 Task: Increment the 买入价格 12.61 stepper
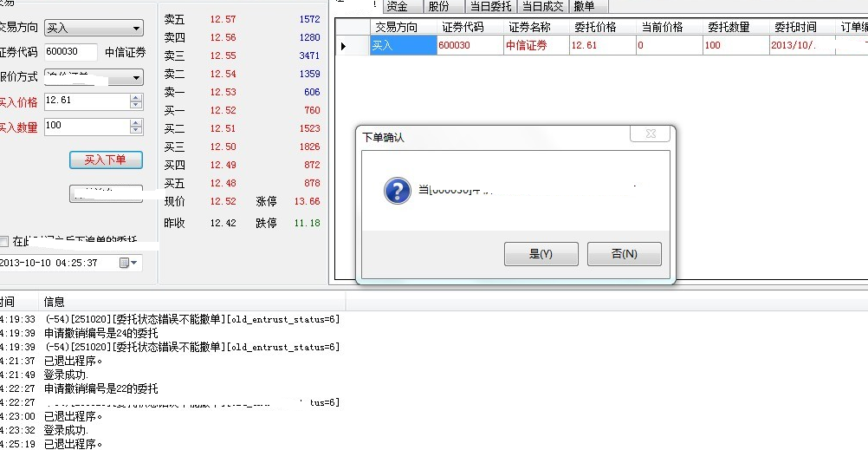[x=136, y=97]
